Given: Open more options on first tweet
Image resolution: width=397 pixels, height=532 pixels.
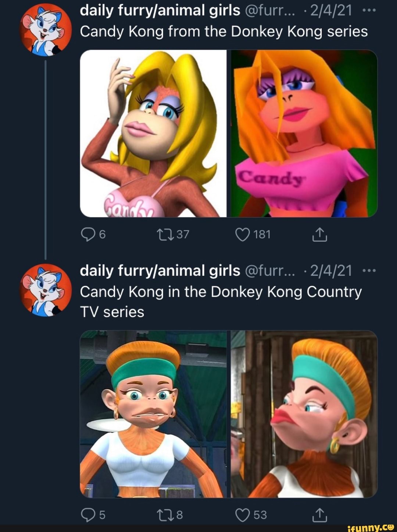Looking at the screenshot, I should coord(369,11).
